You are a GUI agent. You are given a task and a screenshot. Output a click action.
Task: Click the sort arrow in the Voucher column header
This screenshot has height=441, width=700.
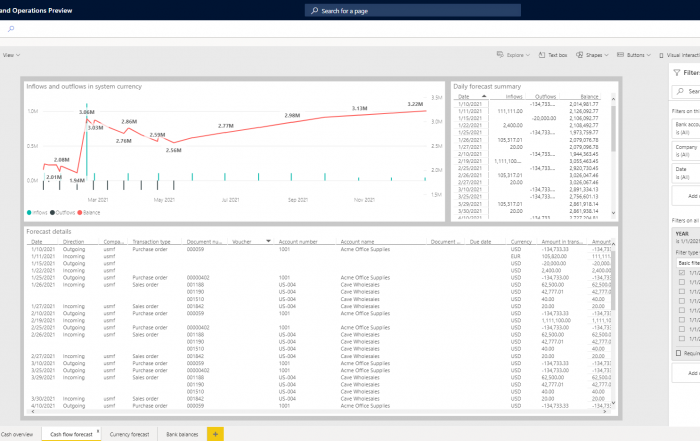click(x=268, y=241)
